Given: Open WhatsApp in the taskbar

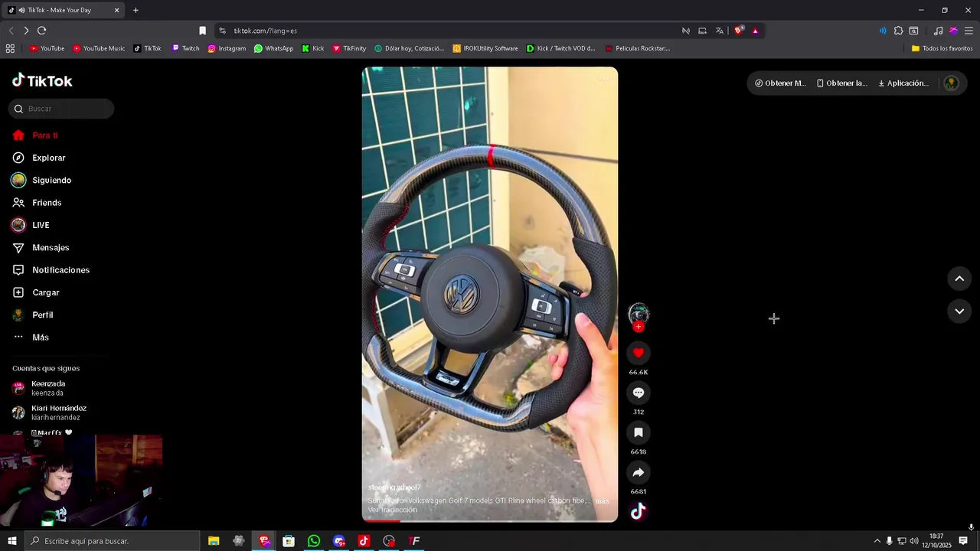Looking at the screenshot, I should click(x=314, y=541).
